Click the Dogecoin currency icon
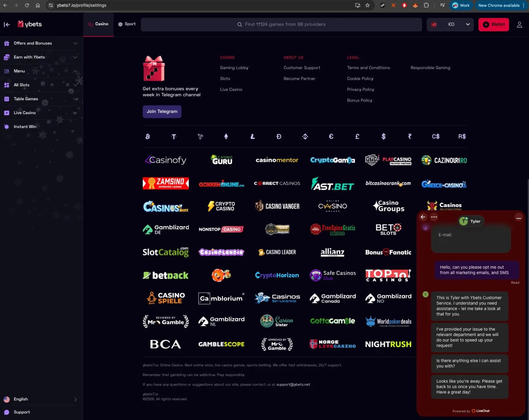 (279, 137)
